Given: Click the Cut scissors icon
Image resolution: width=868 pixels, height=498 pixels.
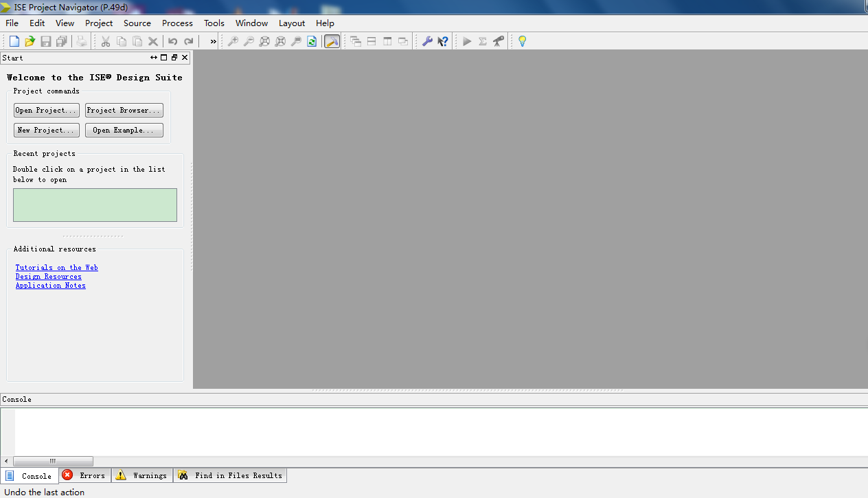Looking at the screenshot, I should (106, 41).
